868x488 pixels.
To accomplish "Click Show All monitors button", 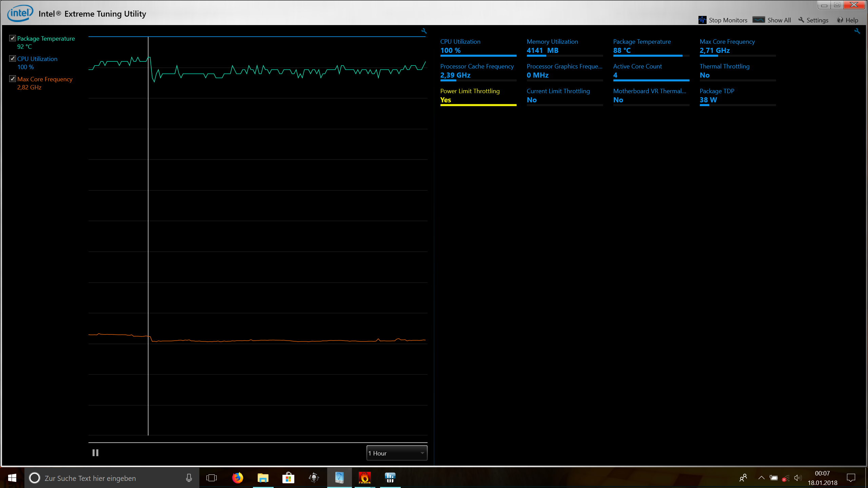I will coord(772,20).
